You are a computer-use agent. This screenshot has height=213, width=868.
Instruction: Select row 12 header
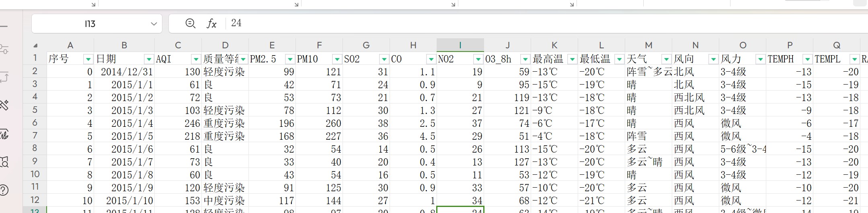[x=35, y=200]
